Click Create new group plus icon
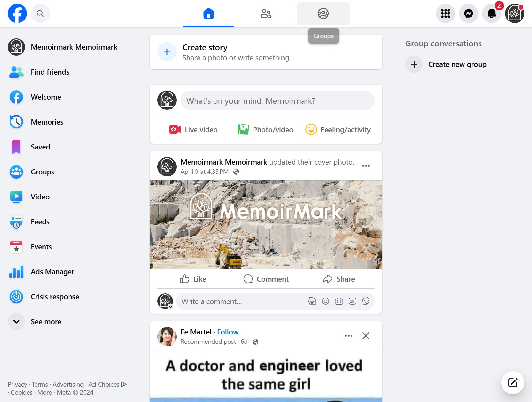Image resolution: width=532 pixels, height=402 pixels. 414,64
